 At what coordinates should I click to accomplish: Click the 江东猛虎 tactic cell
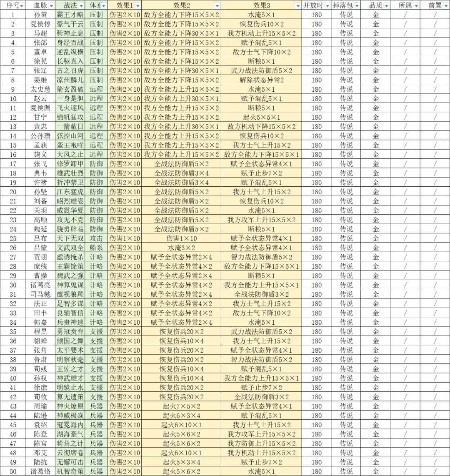[x=70, y=192]
